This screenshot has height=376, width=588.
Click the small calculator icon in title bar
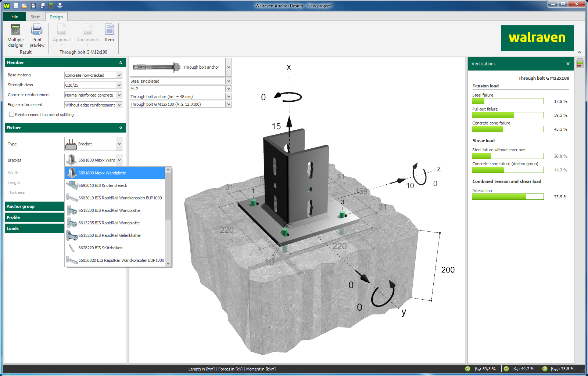[51, 6]
